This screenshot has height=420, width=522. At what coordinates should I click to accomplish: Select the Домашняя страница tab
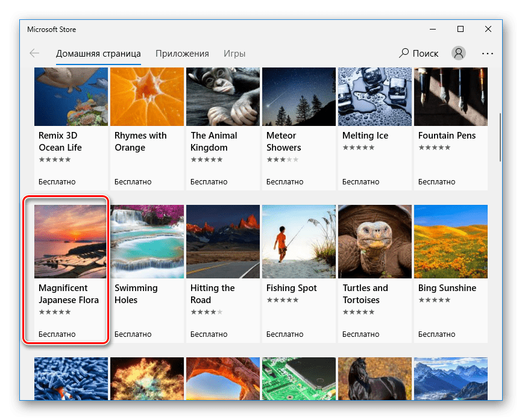pyautogui.click(x=98, y=53)
